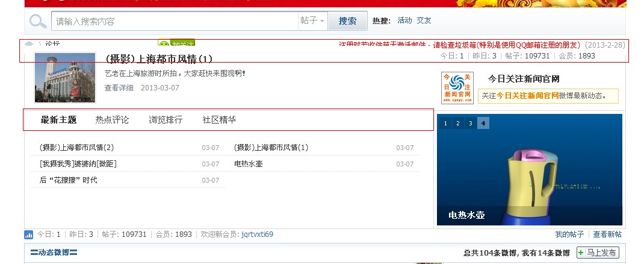Image resolution: width=644 pixels, height=264 pixels.
Task: Select slide 3 in slideshow
Action: pyautogui.click(x=471, y=123)
